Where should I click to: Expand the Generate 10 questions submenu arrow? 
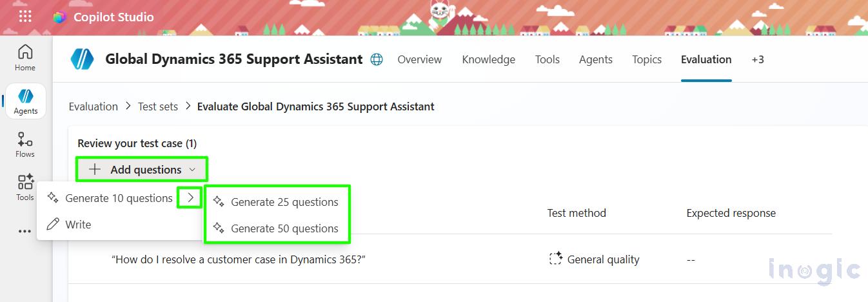coord(190,198)
